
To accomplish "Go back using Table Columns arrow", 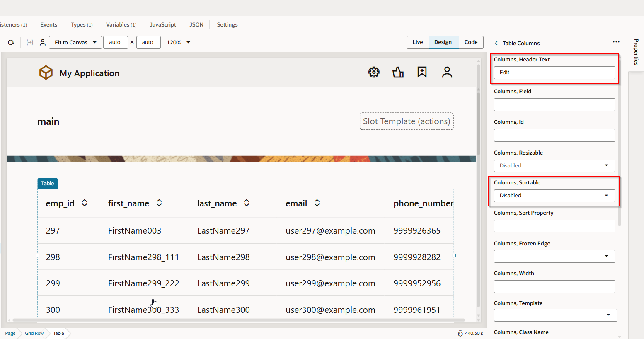I will [x=496, y=43].
